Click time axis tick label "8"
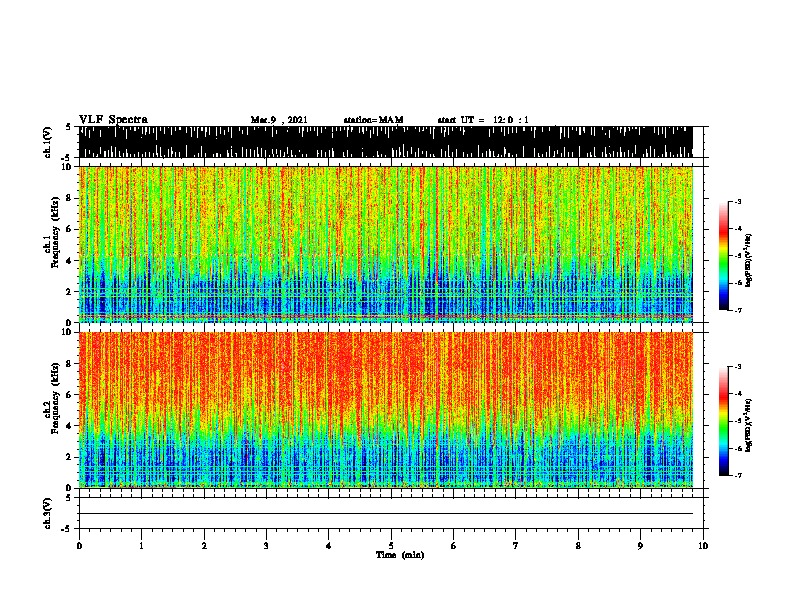792x612 pixels. (x=578, y=546)
